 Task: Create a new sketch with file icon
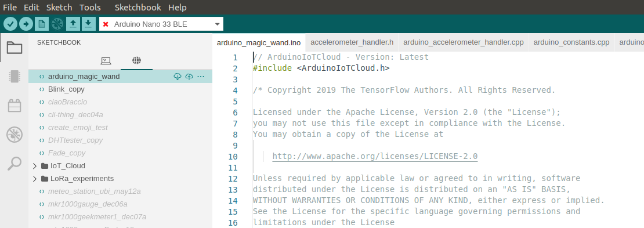41,24
